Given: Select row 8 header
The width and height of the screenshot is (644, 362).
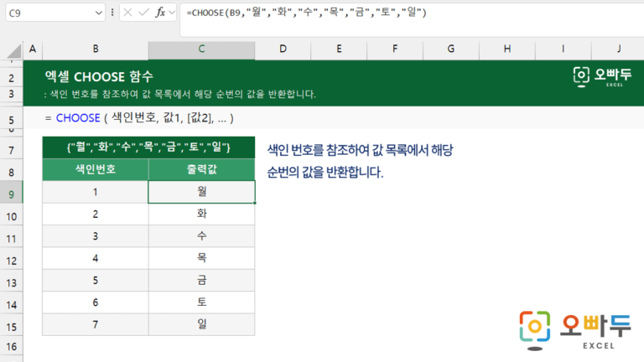Looking at the screenshot, I should (12, 172).
